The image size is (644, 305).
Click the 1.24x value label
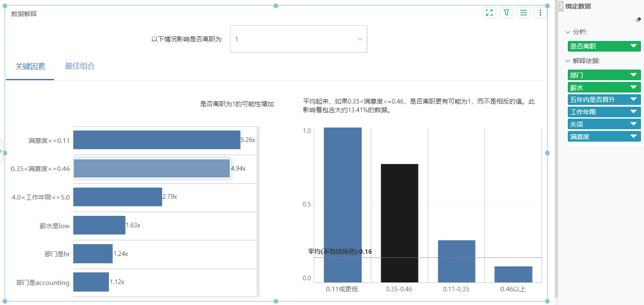(x=121, y=253)
